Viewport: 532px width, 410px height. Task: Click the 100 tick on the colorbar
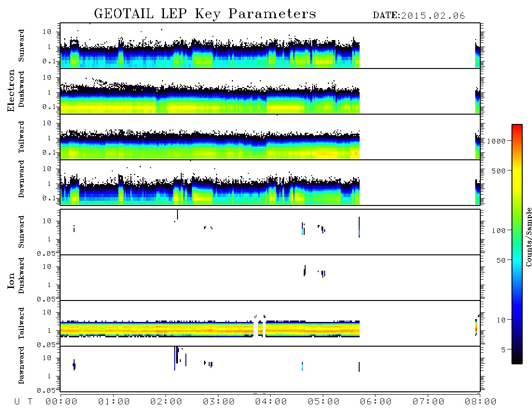coord(498,231)
